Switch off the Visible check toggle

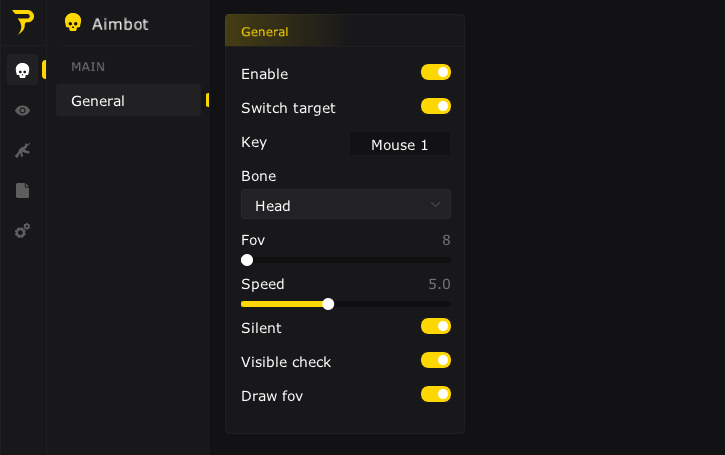436,360
